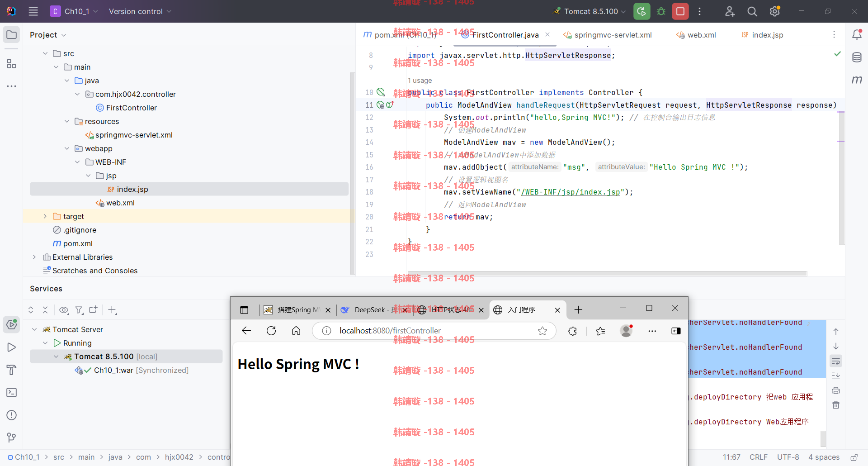Viewport: 868px width, 466px height.
Task: Expand the target folder
Action: click(45, 216)
